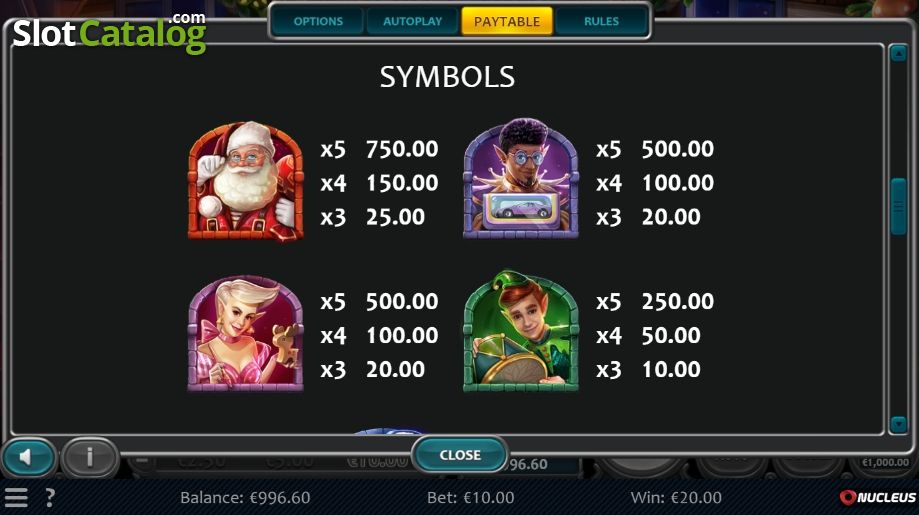Click the scroll up arrow
Viewport: 919px width, 515px height.
click(898, 54)
